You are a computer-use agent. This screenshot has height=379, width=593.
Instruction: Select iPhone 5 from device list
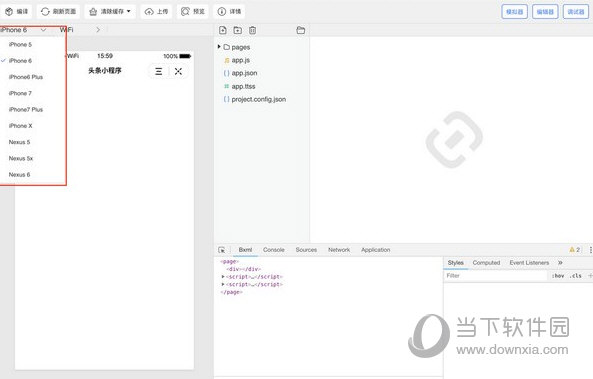(20, 44)
